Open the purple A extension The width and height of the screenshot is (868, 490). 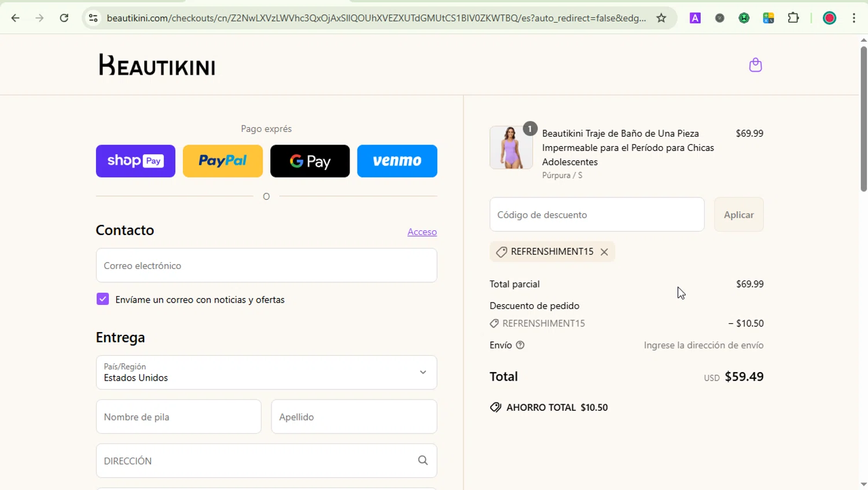pyautogui.click(x=695, y=18)
